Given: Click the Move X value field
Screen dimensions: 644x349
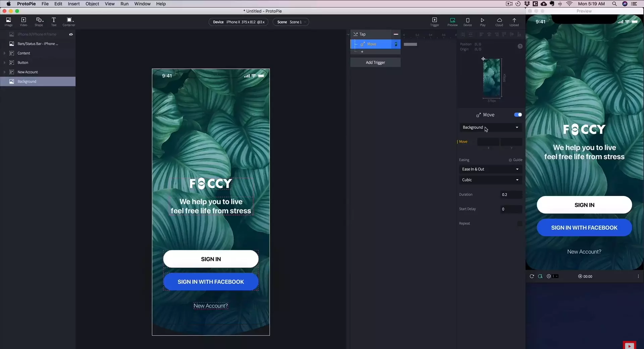Looking at the screenshot, I should [x=488, y=142].
